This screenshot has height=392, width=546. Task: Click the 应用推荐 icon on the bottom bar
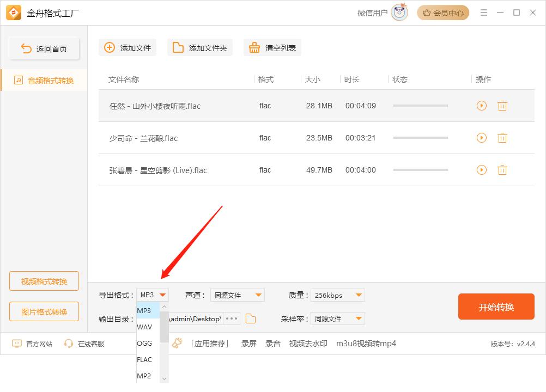177,344
